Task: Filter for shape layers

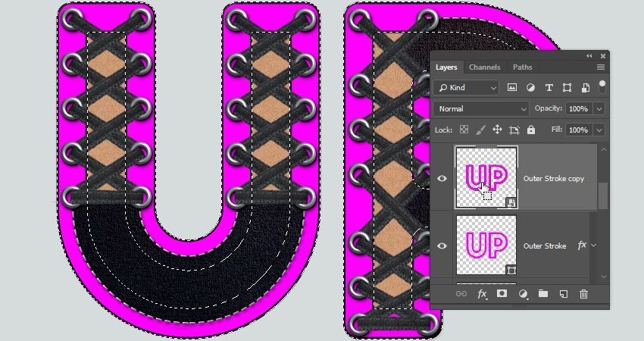Action: click(567, 87)
